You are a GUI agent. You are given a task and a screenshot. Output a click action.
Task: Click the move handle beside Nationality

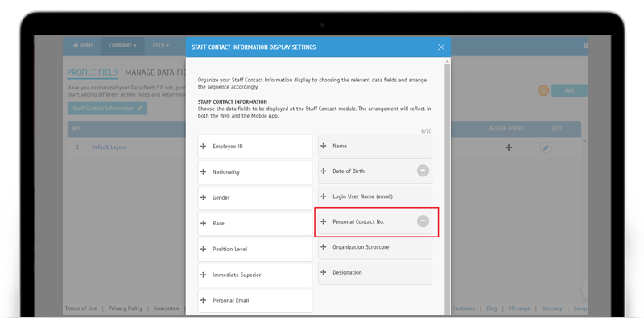(203, 171)
